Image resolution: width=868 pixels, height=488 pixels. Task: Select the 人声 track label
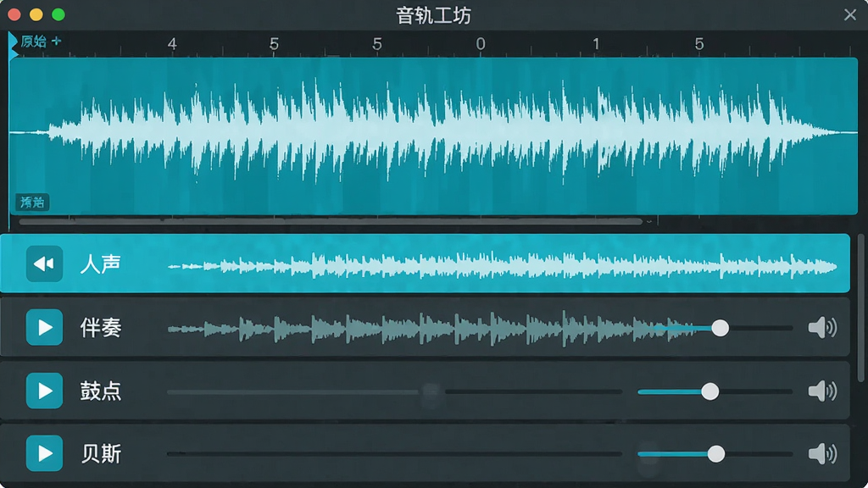[x=101, y=264]
